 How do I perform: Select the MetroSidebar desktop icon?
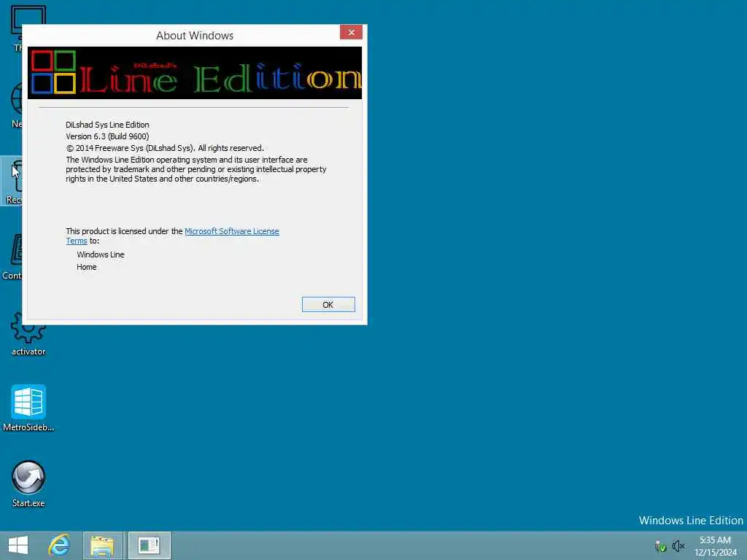pyautogui.click(x=28, y=408)
